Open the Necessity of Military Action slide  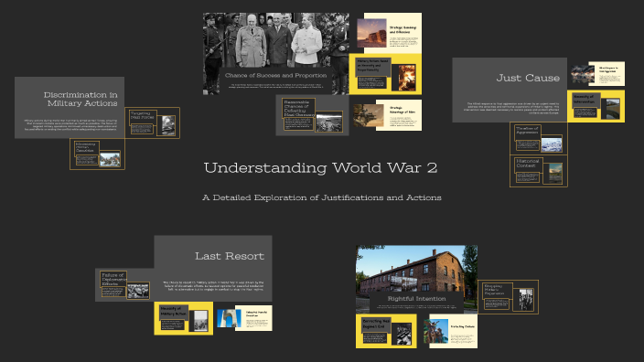184,318
